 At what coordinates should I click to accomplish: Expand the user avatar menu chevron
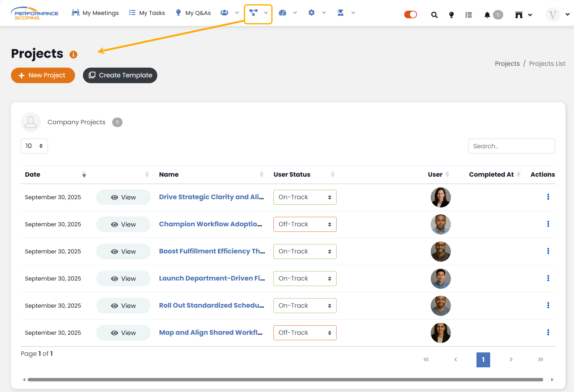coord(567,14)
